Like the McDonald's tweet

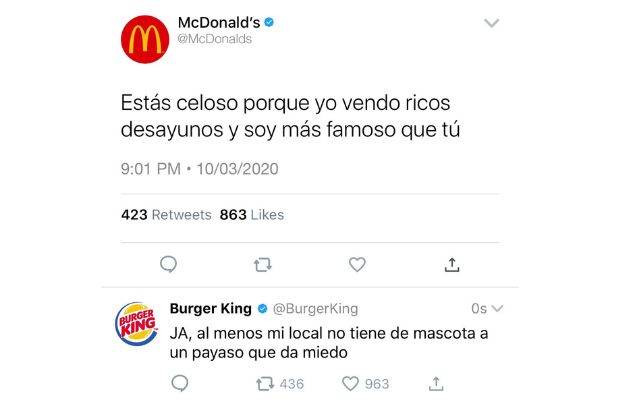click(x=357, y=264)
